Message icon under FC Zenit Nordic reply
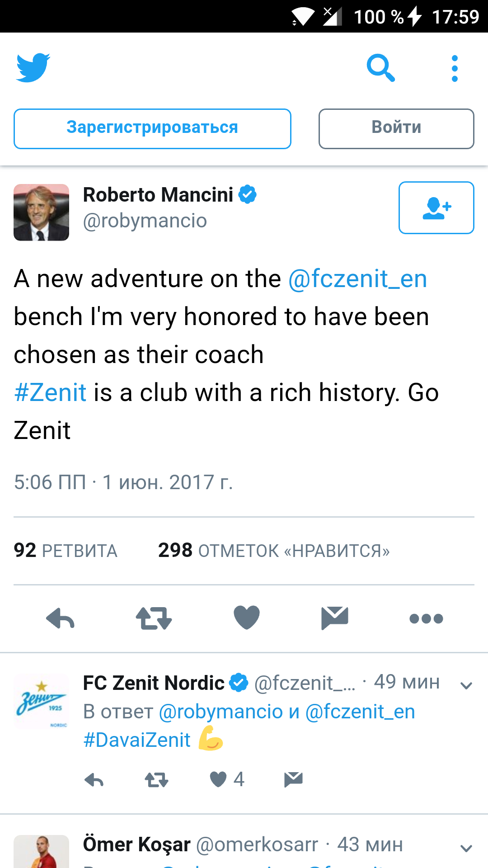 293,780
